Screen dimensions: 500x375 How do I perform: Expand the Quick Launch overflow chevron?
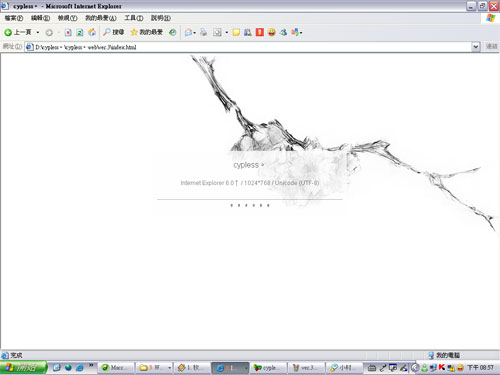[x=91, y=366]
